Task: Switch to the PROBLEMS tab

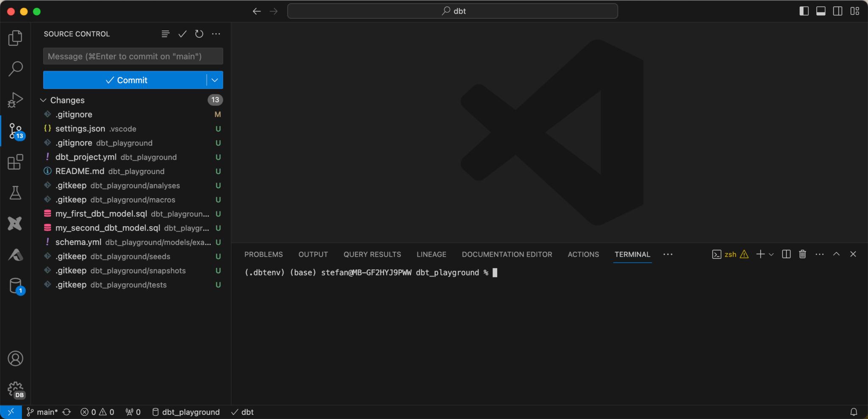Action: tap(263, 254)
